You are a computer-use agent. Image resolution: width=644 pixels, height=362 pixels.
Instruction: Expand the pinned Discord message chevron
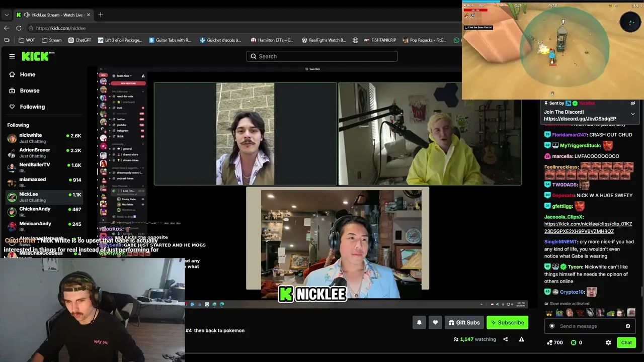tap(633, 114)
